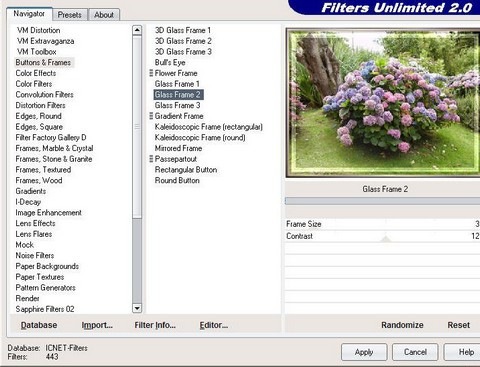Select the Paper Textures category
The image size is (480, 367).
[x=40, y=277]
